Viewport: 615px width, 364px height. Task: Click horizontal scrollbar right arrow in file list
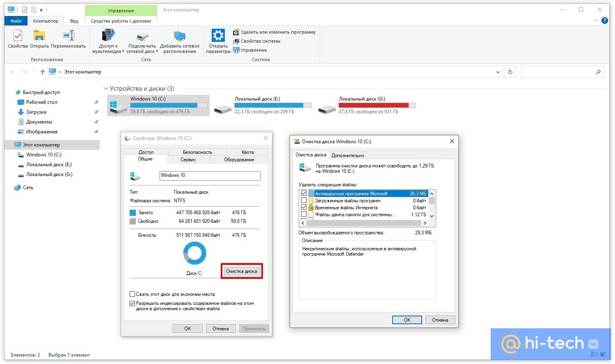(x=425, y=223)
